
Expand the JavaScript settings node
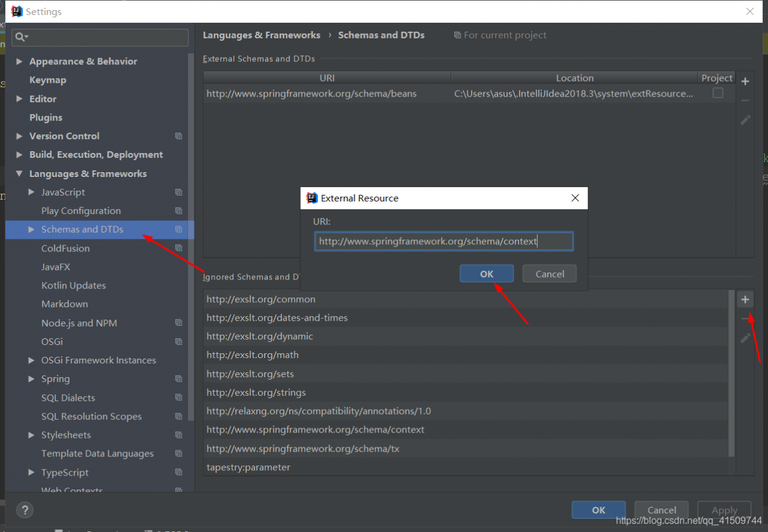tap(31, 193)
